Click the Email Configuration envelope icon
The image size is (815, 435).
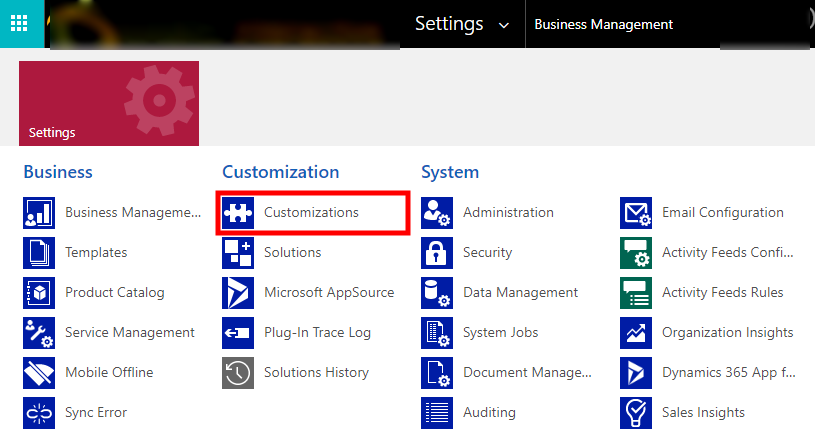636,213
